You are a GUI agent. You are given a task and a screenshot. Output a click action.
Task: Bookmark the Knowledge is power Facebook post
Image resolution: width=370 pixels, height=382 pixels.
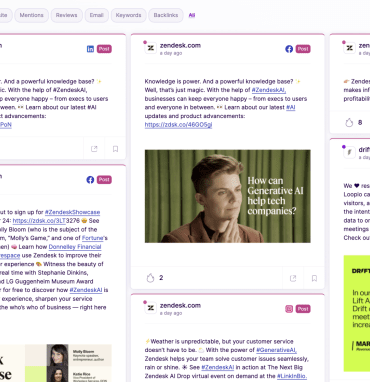[x=314, y=278]
